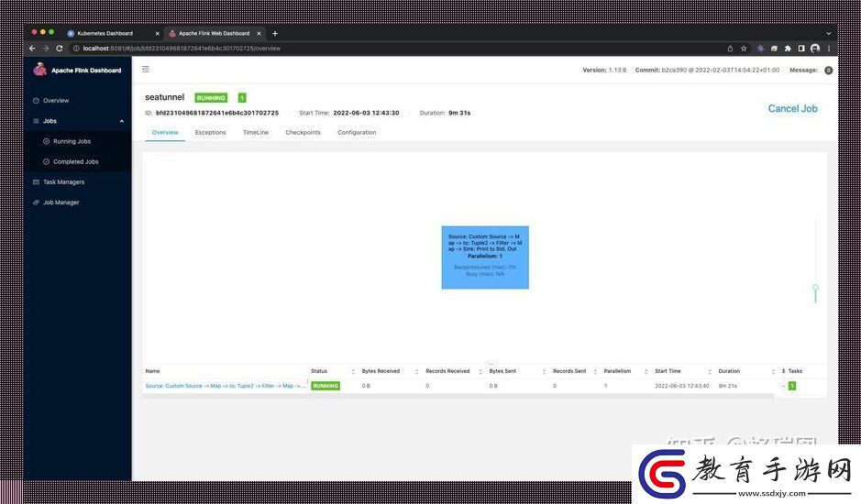Open Completed Jobs in sidebar
The width and height of the screenshot is (861, 504).
click(76, 161)
